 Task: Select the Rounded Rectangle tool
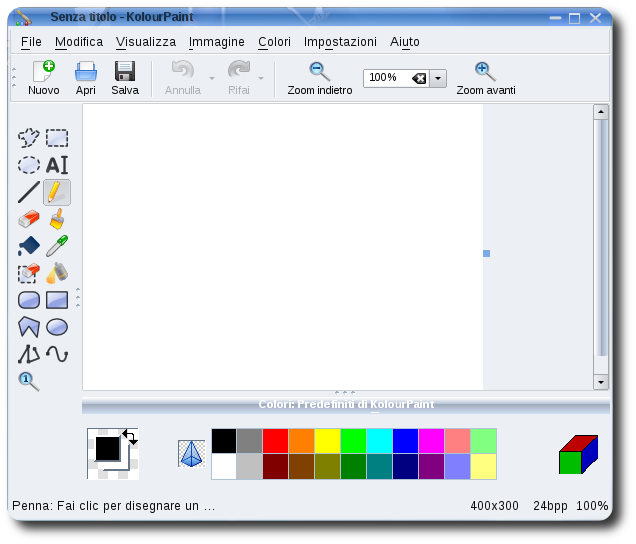coord(28,300)
